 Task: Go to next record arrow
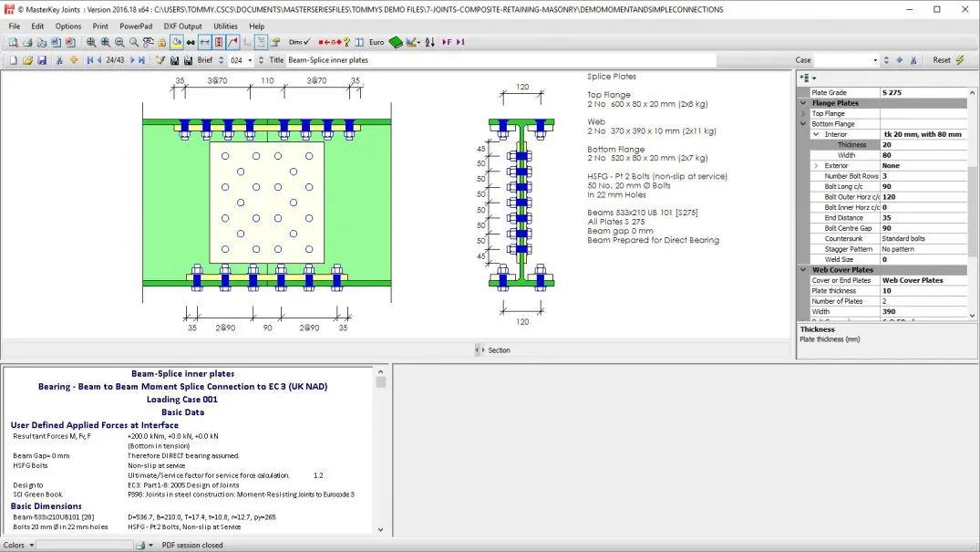coord(132,60)
